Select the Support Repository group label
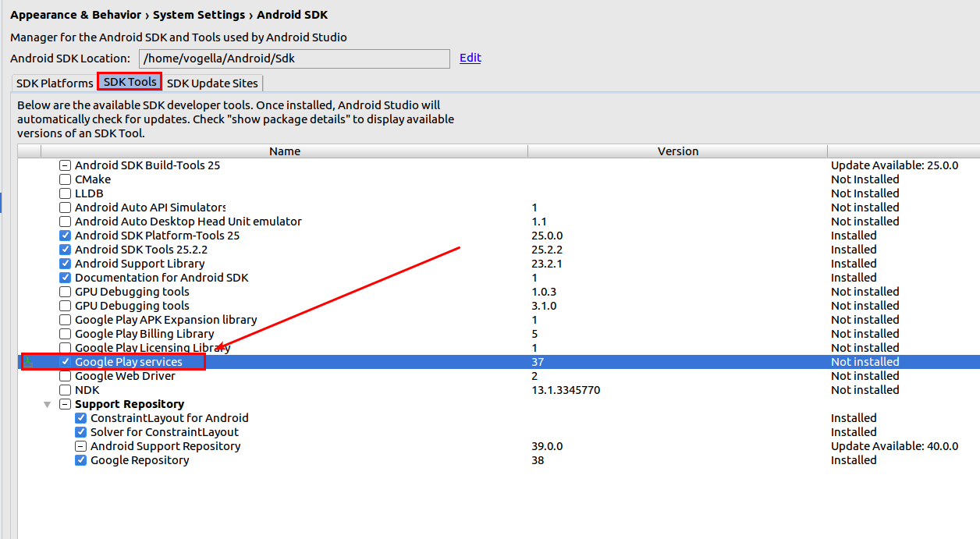Image resolution: width=980 pixels, height=539 pixels. [130, 404]
